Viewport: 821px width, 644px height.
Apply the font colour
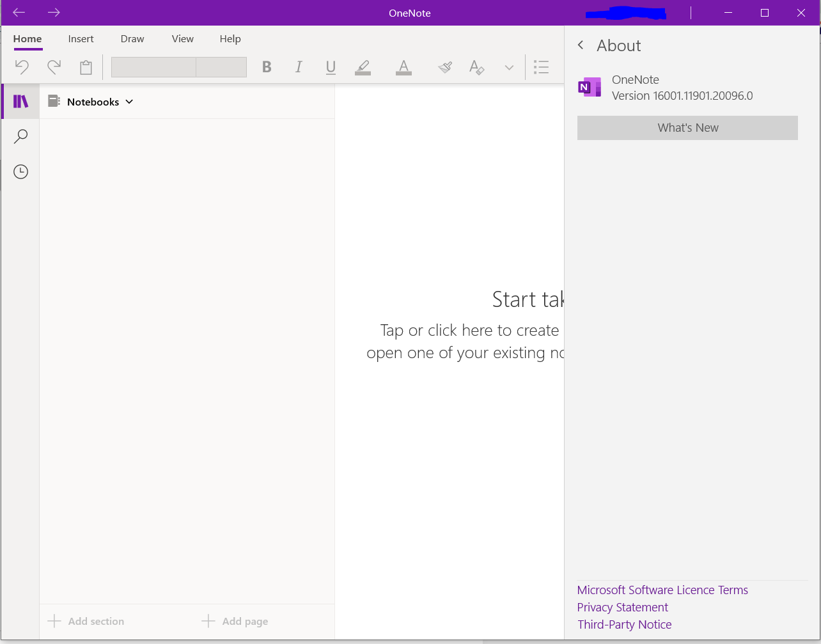403,67
